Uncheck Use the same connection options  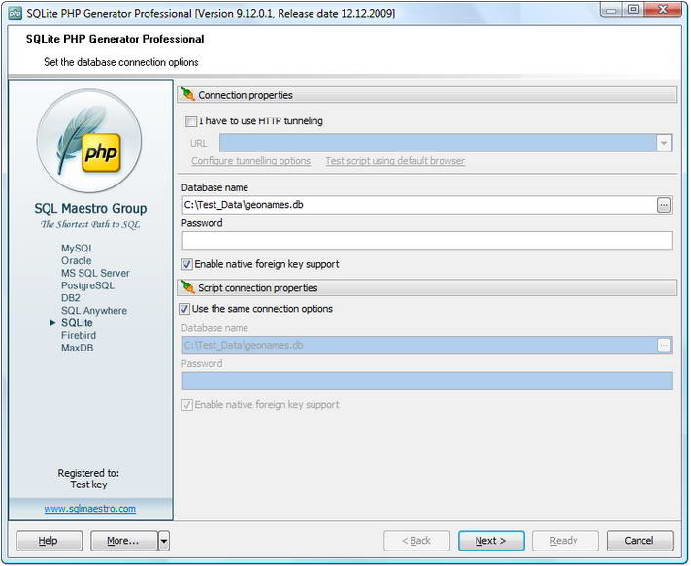pos(184,309)
